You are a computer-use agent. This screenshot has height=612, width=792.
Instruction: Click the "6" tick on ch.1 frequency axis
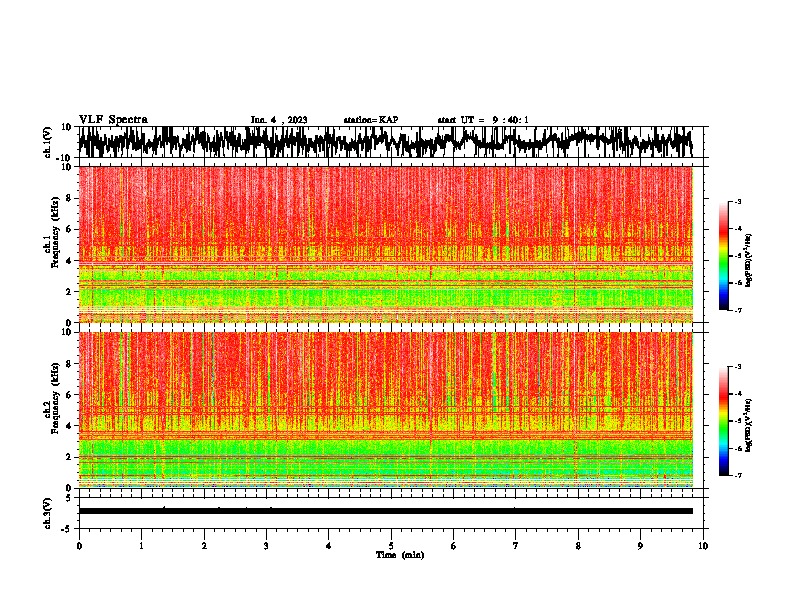pyautogui.click(x=70, y=229)
